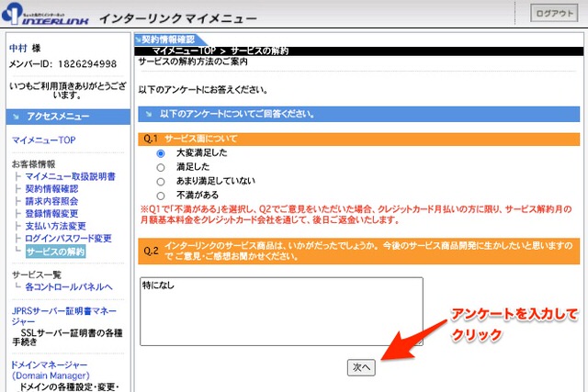This screenshot has height=392, width=588.
Task: Click the Interlink logo
Action: (x=45, y=14)
